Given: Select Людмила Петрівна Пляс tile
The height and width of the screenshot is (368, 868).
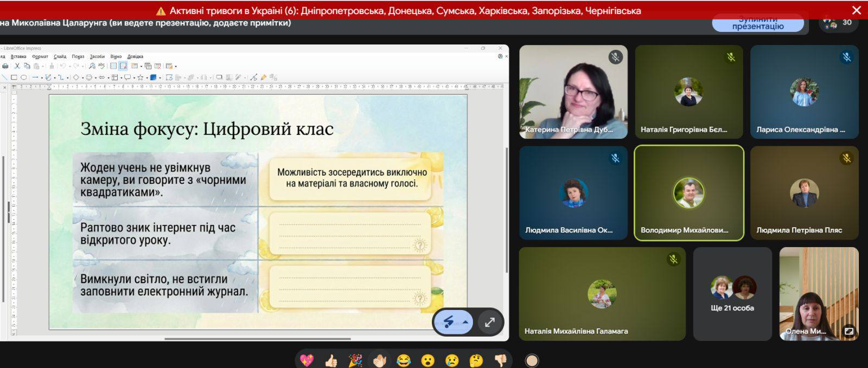Looking at the screenshot, I should click(x=804, y=192).
